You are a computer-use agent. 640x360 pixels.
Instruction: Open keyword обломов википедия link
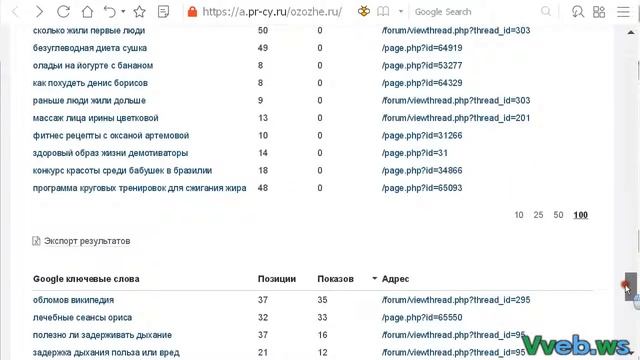click(x=73, y=300)
